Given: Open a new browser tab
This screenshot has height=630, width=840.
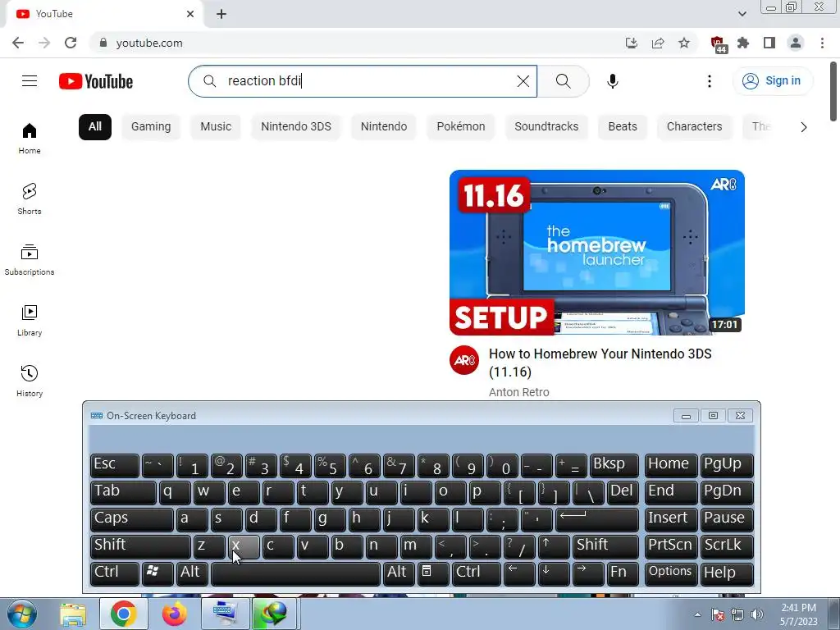Looking at the screenshot, I should [221, 14].
